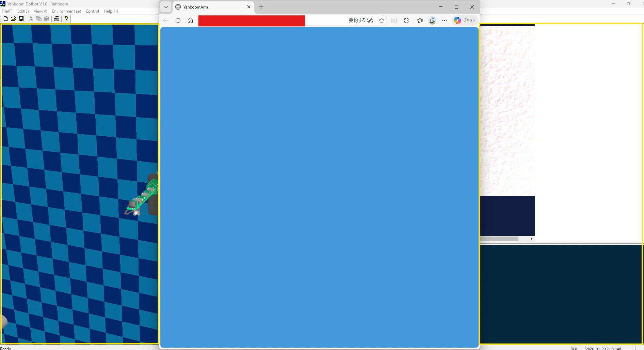Add page to favorites with star icon
Image resolution: width=644 pixels, height=350 pixels.
[x=382, y=20]
